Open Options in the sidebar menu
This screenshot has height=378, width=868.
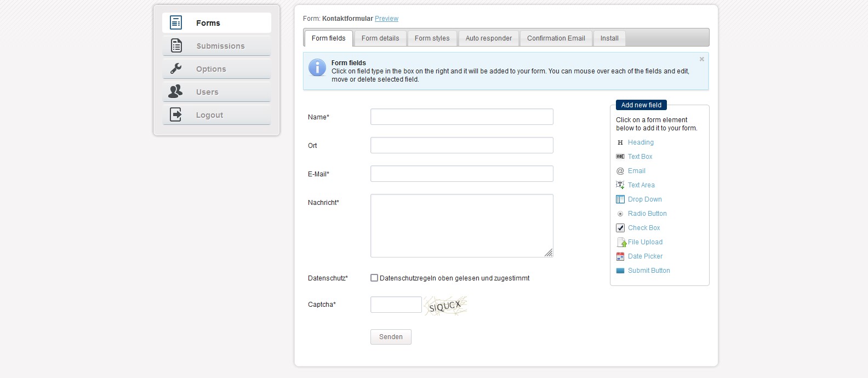click(216, 69)
